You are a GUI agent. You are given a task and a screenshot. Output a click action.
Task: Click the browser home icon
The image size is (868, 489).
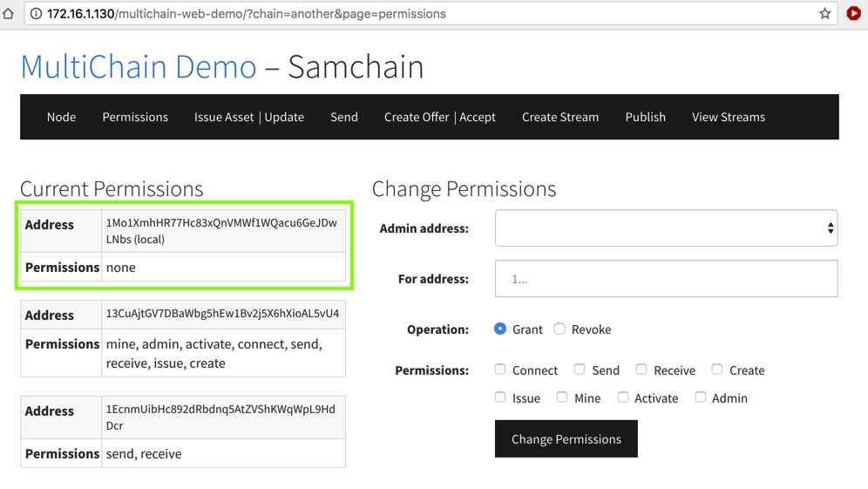(x=9, y=14)
